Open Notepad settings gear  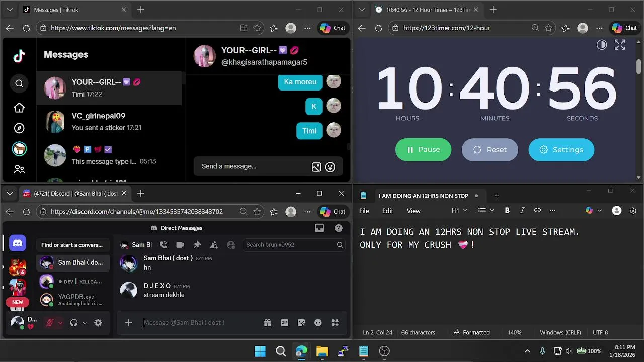tap(633, 211)
